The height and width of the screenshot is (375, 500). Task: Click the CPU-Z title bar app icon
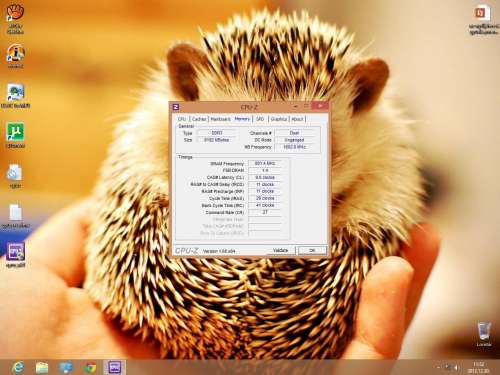coord(176,107)
